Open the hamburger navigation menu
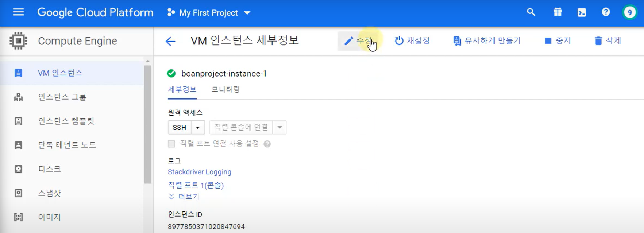644x233 pixels. click(x=18, y=12)
